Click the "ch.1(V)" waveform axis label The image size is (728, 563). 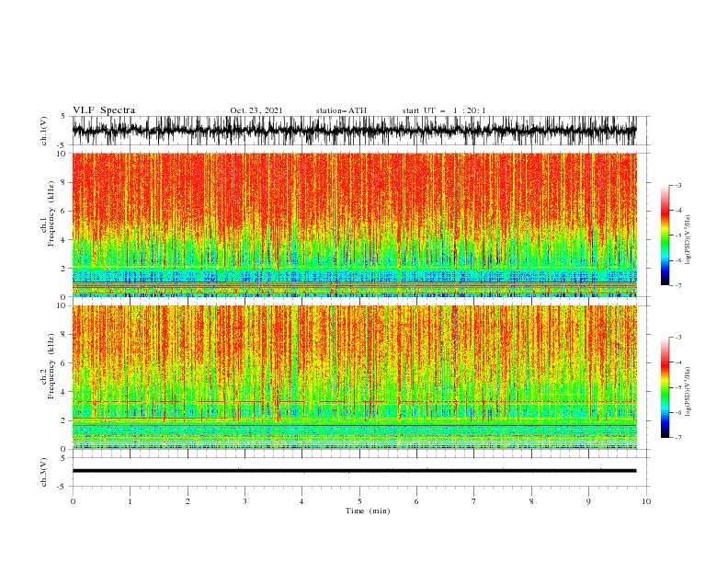44,131
